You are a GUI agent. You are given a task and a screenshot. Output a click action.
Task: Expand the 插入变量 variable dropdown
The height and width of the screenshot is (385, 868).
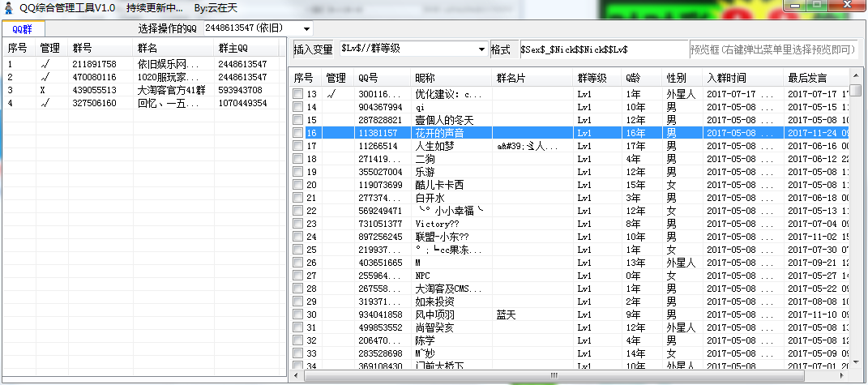(x=480, y=49)
